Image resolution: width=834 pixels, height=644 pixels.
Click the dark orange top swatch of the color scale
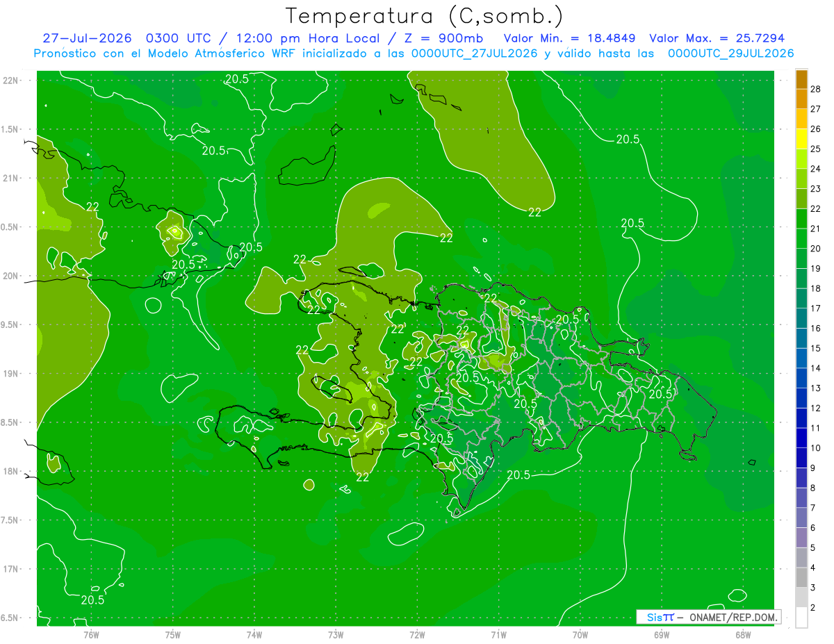(801, 79)
